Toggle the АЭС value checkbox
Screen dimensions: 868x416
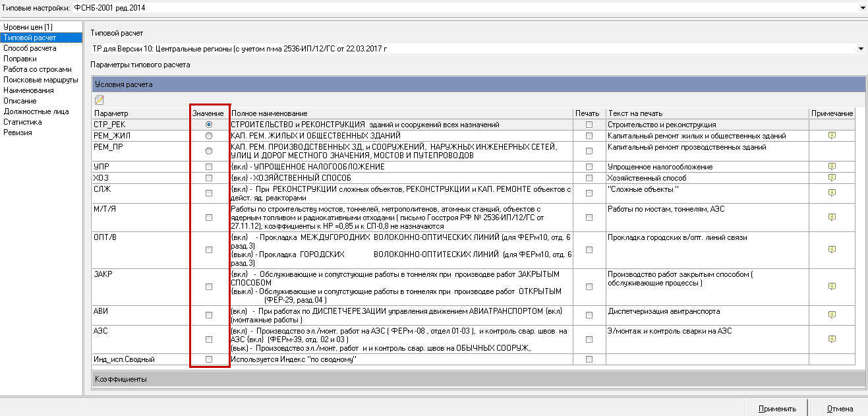pos(209,339)
